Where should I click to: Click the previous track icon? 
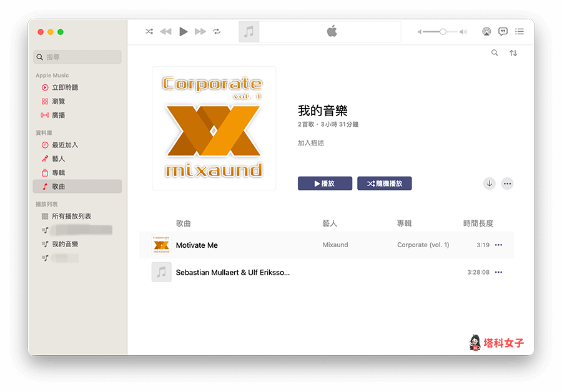pyautogui.click(x=165, y=31)
